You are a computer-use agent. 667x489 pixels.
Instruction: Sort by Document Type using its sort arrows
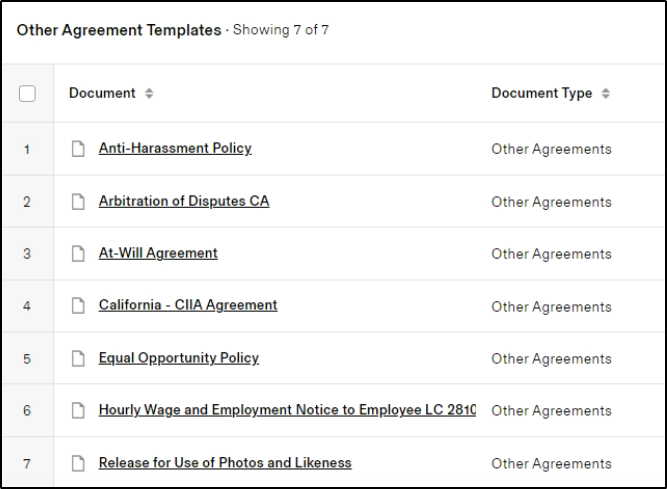606,94
